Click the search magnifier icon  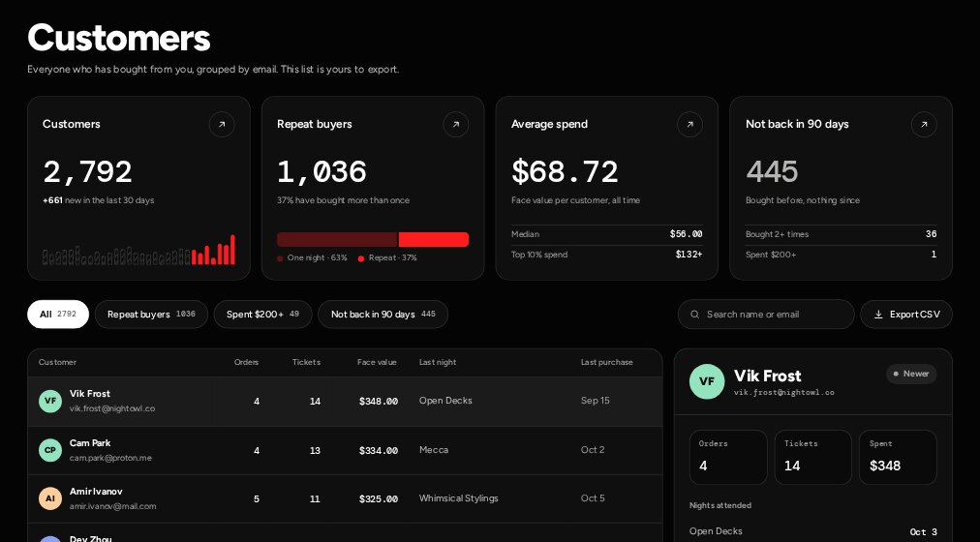(694, 315)
